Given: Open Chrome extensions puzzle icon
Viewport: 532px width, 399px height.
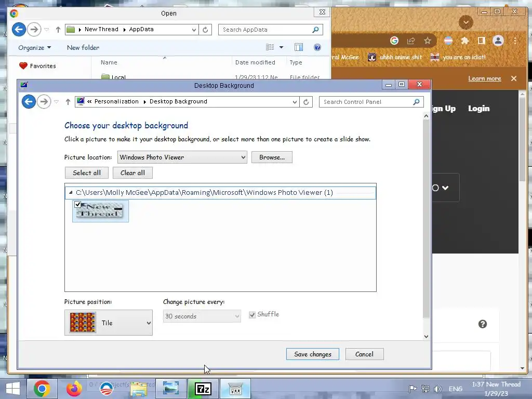Looking at the screenshot, I should point(465,41).
